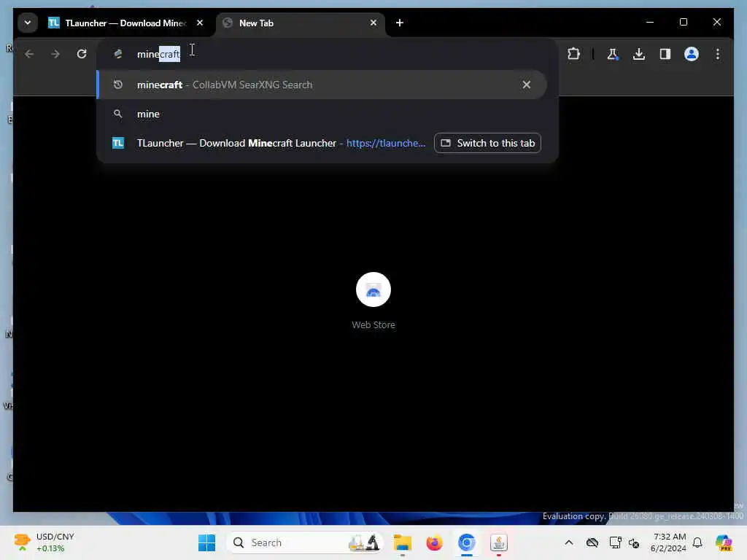
Task: Open the tab search dropdown arrow
Action: 28,23
